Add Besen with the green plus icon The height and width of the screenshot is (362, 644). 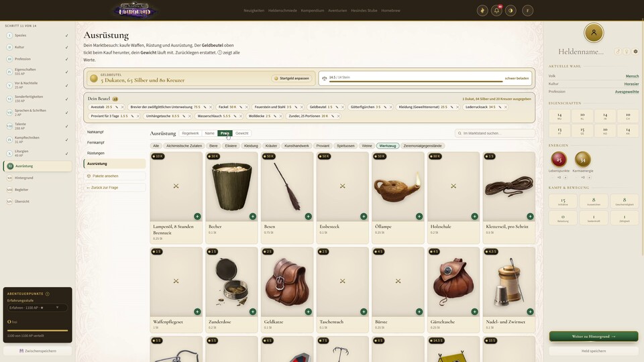coord(308,217)
